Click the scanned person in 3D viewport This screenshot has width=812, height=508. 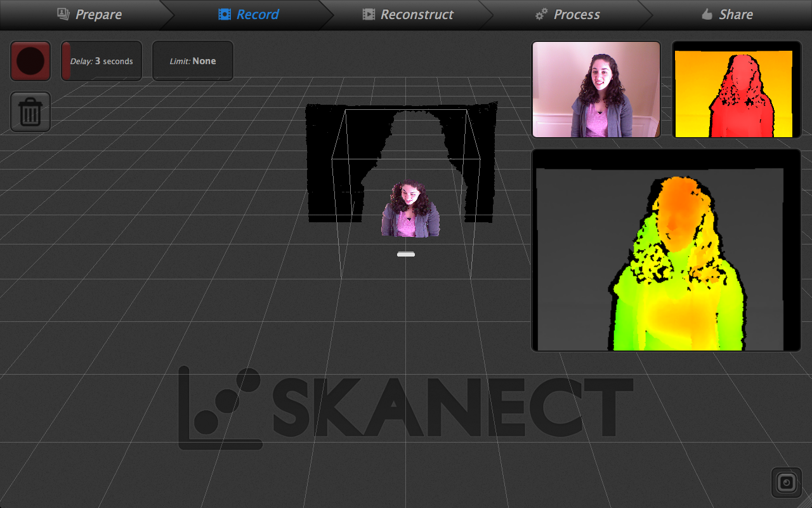coord(410,209)
